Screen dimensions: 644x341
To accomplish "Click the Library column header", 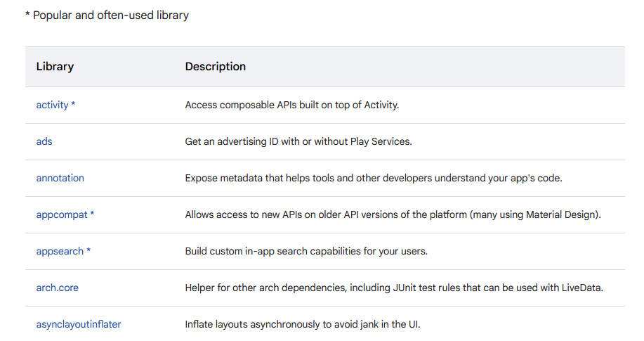I will click(x=55, y=67).
